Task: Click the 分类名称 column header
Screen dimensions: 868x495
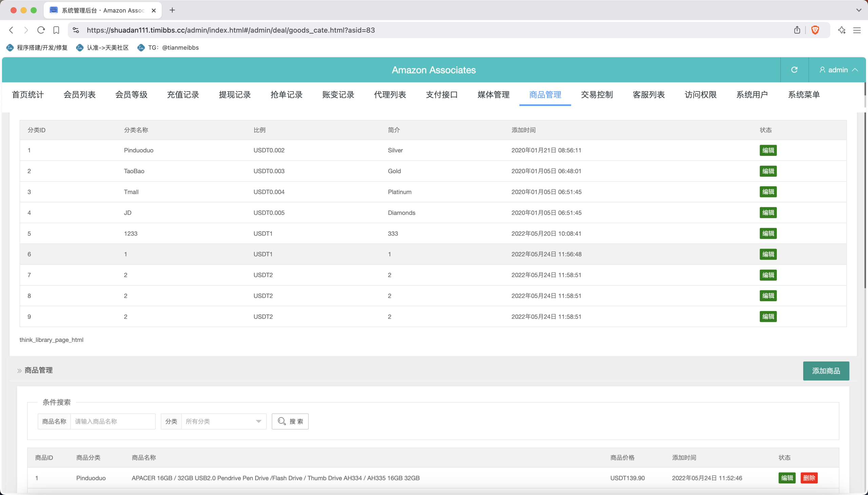Action: 136,130
